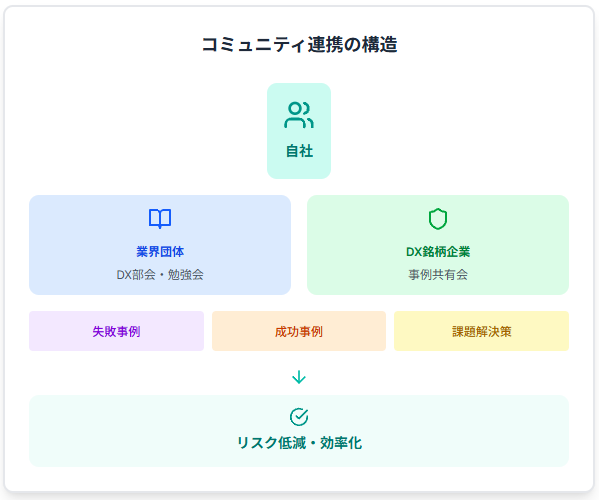Viewport: 599px width, 500px height.
Task: Click the 失敗事例 text
Action: [117, 331]
